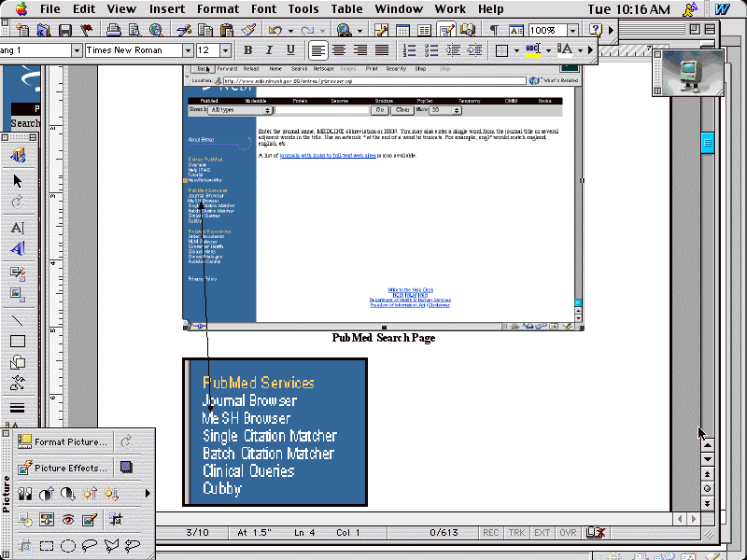Print the document from the toolbar
The height and width of the screenshot is (560, 747).
[113, 31]
